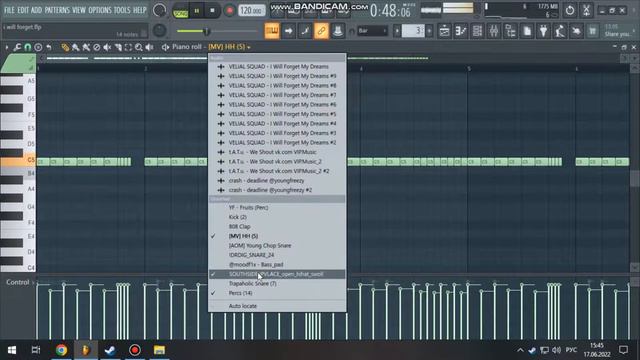This screenshot has height=360, width=640.
Task: Open the content library shop icon
Action: coord(592,31)
